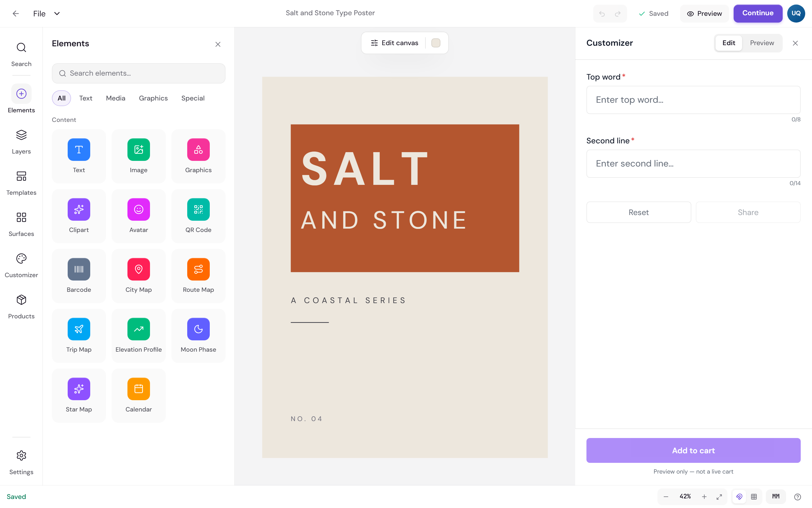
Task: Click the Add to cart button
Action: 693,450
